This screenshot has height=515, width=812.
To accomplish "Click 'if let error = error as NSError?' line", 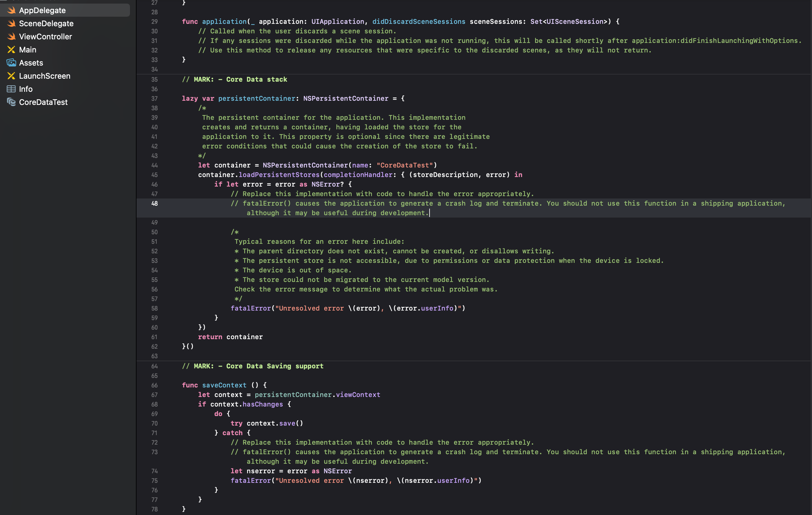I will pyautogui.click(x=283, y=184).
